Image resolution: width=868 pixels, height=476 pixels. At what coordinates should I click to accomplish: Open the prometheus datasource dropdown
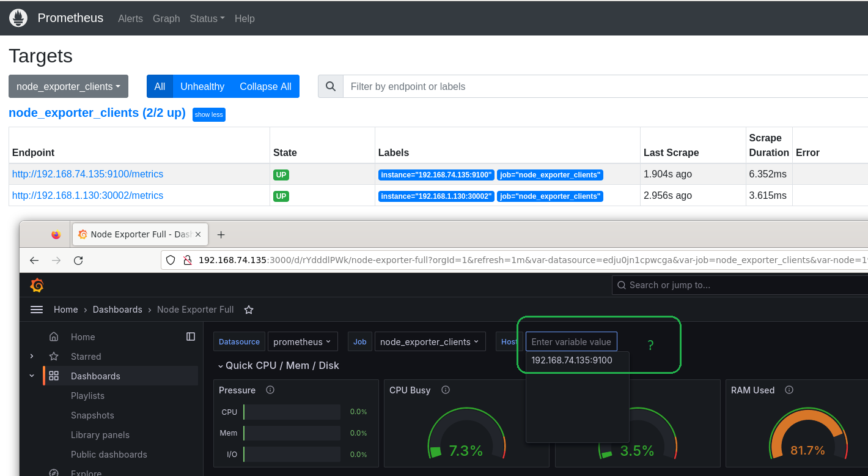click(x=302, y=342)
